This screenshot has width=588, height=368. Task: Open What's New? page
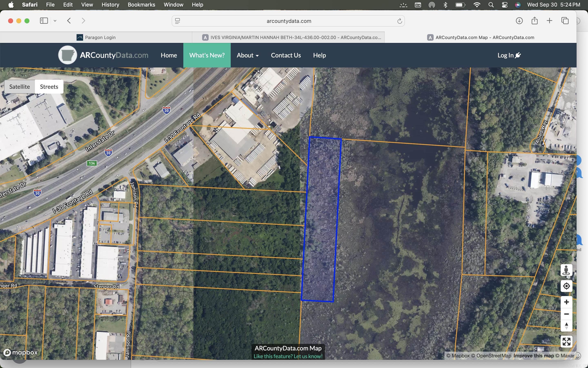pos(207,55)
